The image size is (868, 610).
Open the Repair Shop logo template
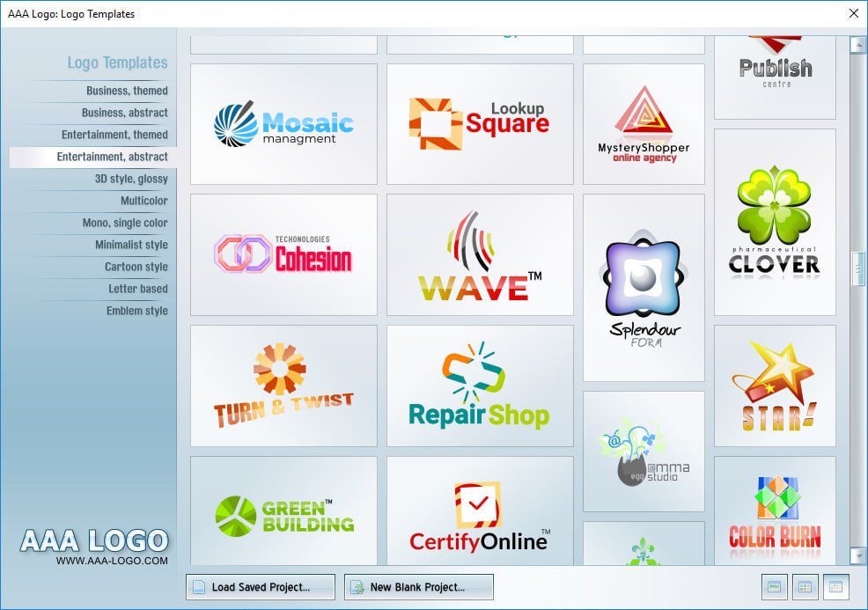coord(480,385)
